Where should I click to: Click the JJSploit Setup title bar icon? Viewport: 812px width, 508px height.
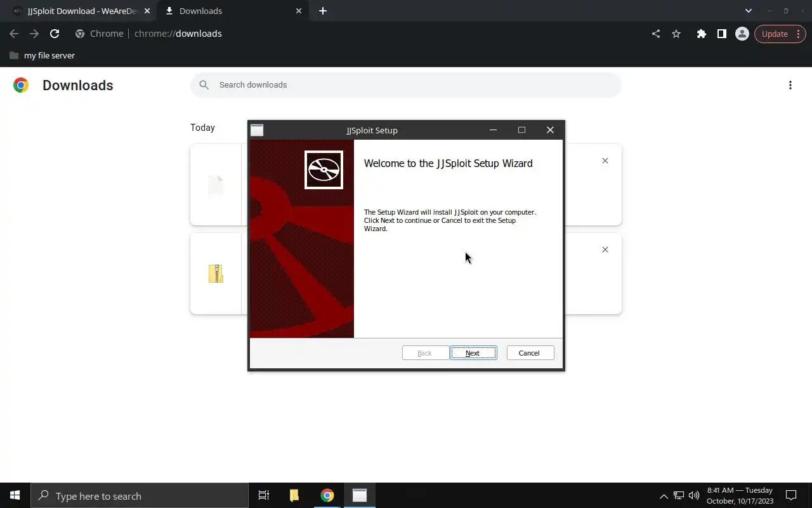point(257,130)
